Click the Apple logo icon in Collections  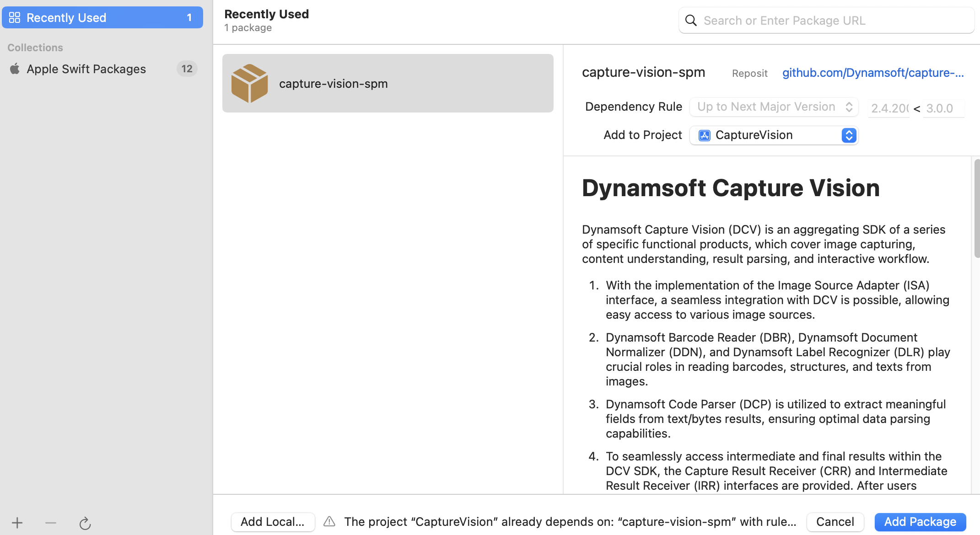(15, 69)
